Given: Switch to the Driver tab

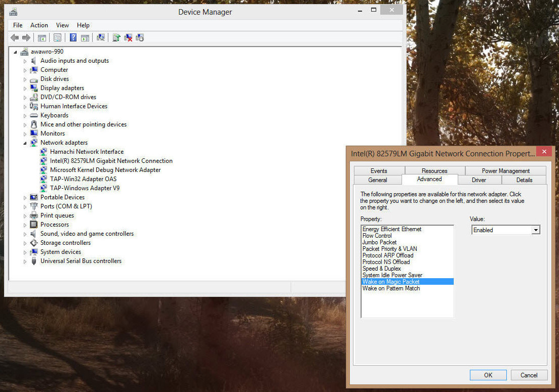Looking at the screenshot, I should tap(479, 180).
